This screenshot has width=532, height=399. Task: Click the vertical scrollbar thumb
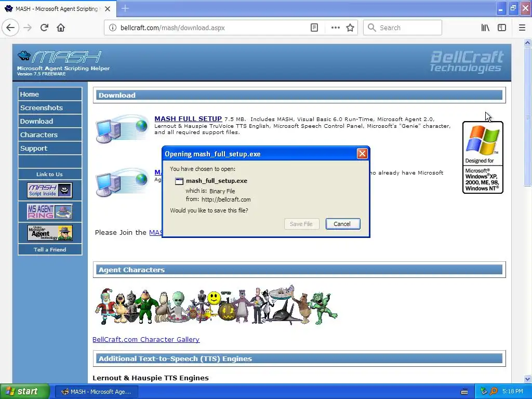(x=527, y=117)
